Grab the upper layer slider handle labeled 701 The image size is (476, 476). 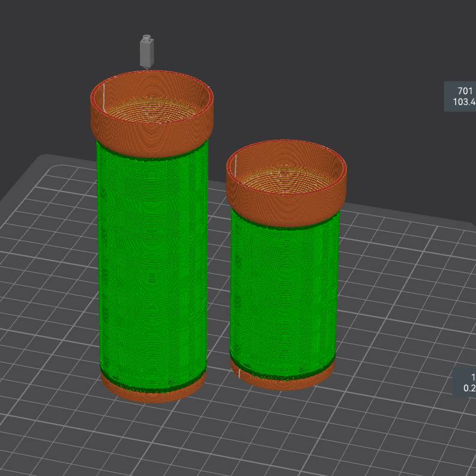[x=461, y=97]
